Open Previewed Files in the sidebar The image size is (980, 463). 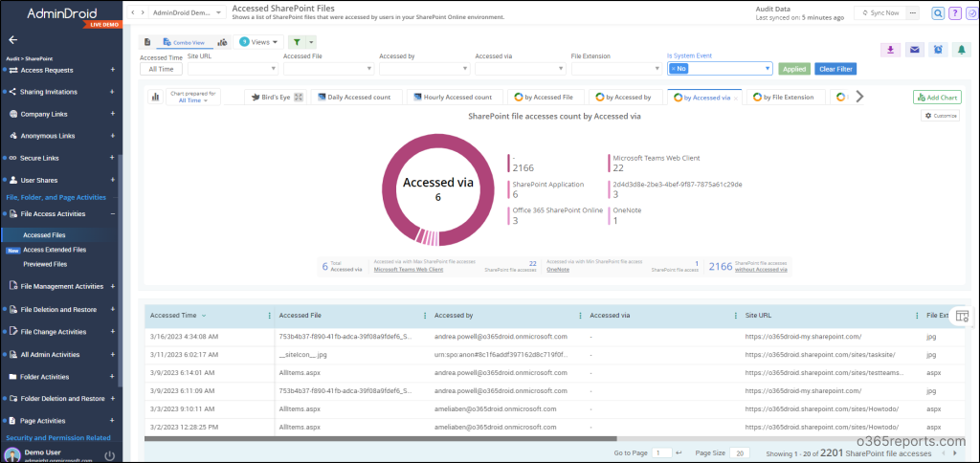click(45, 264)
